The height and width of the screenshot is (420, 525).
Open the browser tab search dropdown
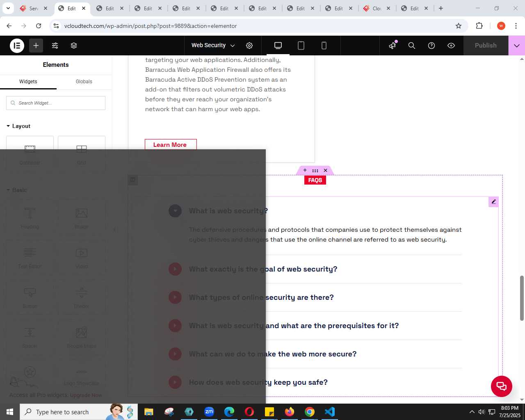8,8
